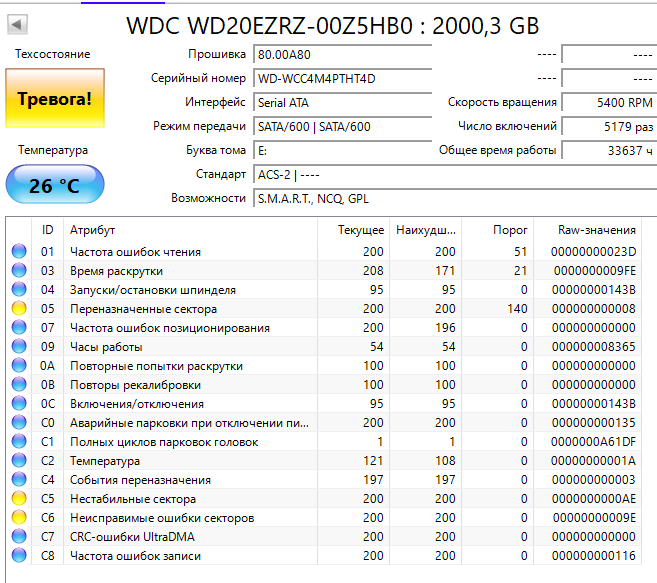Click yellow warning icon of attribute C5
Screen dimensions: 657x583
(19, 498)
